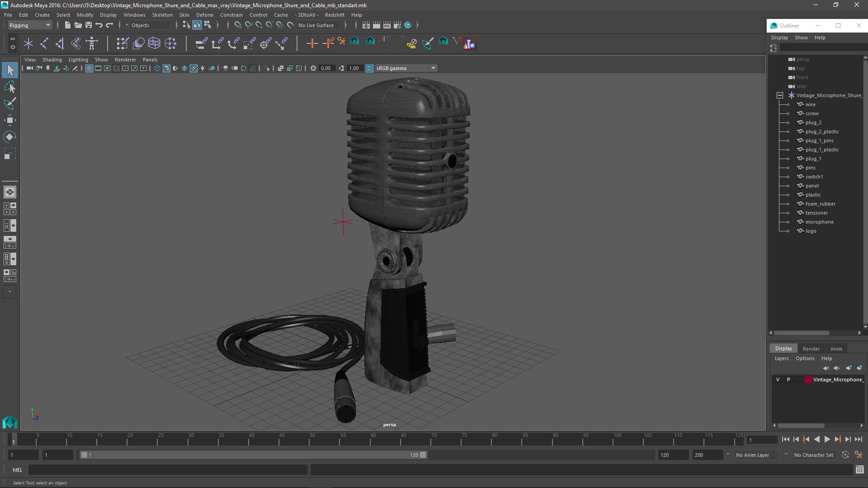Select the foam_rubber item in Outliner
Viewport: 868px width, 488px height.
(820, 204)
